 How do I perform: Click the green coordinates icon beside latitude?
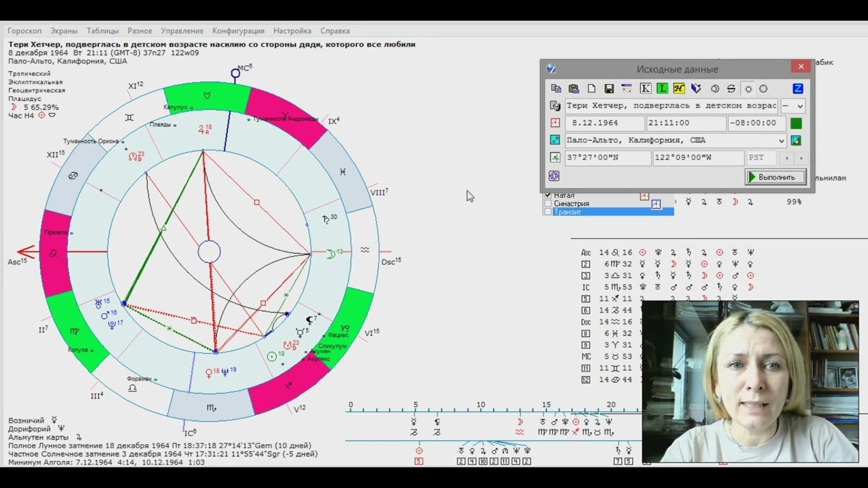coord(555,157)
